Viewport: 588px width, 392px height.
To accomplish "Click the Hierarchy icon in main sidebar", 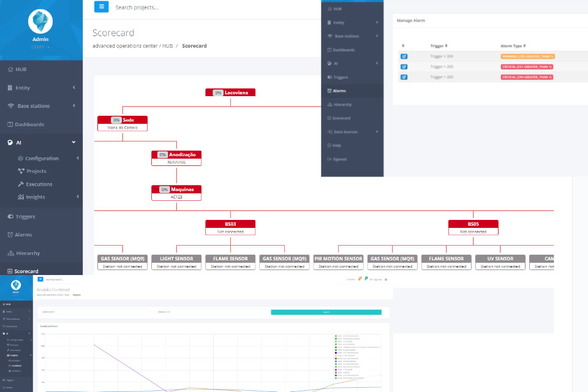I will [10, 253].
